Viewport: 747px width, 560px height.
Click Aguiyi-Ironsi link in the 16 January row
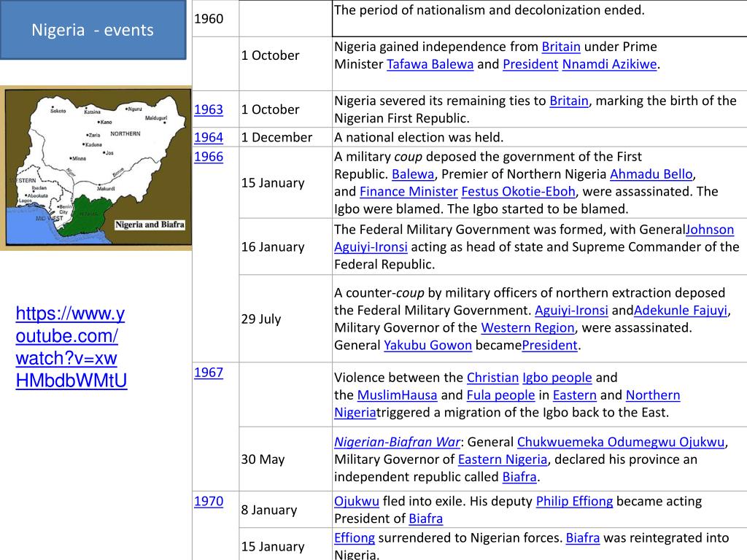[371, 247]
